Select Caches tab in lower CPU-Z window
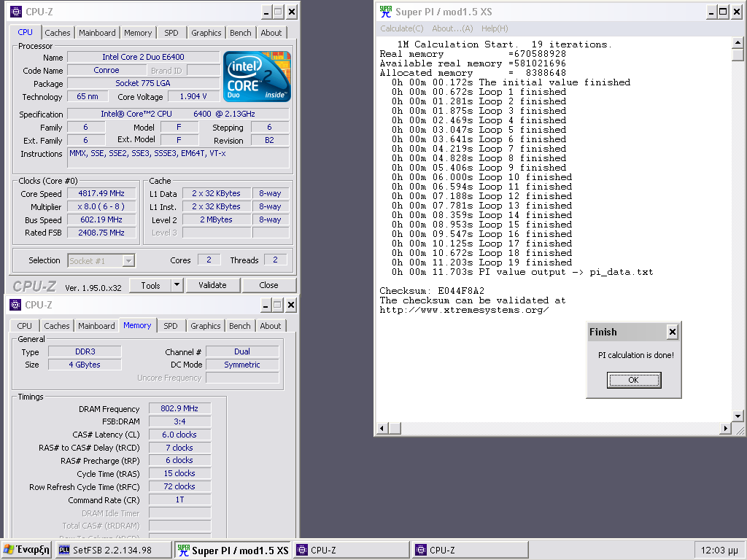 (x=57, y=326)
